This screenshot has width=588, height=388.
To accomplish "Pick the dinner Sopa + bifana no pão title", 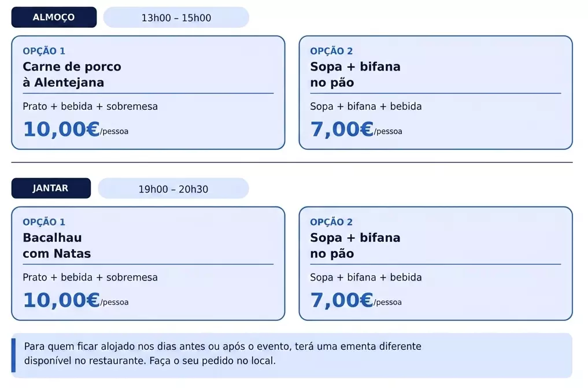I will [355, 246].
